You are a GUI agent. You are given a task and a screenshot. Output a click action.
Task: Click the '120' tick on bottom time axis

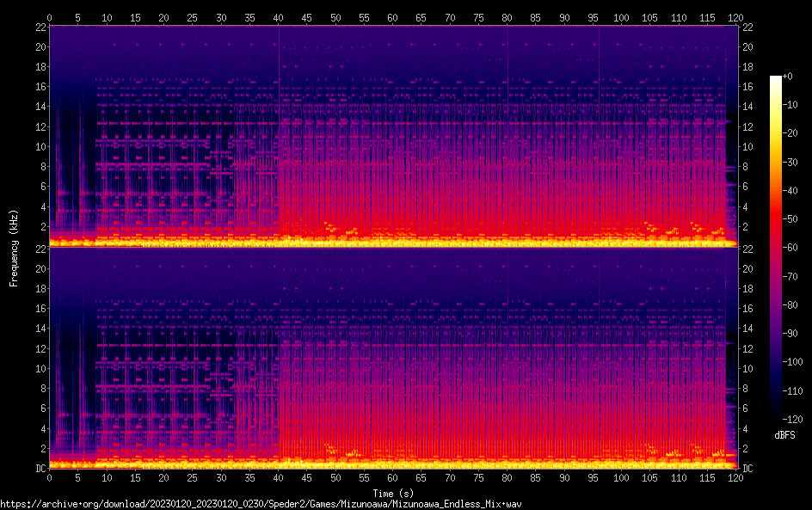coord(735,477)
